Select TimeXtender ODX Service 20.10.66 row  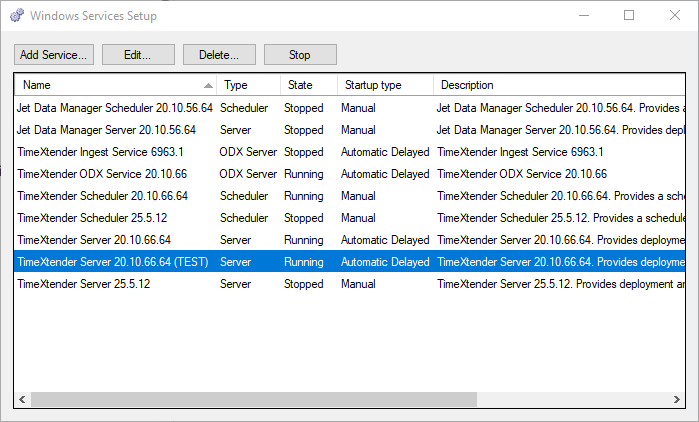pyautogui.click(x=350, y=174)
